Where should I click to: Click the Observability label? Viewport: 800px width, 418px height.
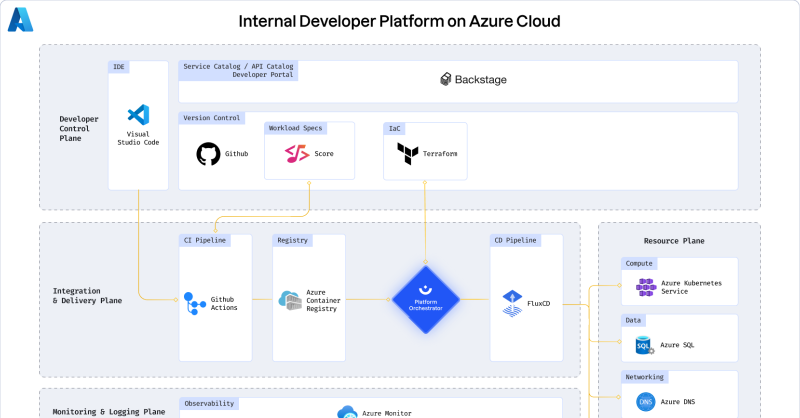[x=209, y=404]
